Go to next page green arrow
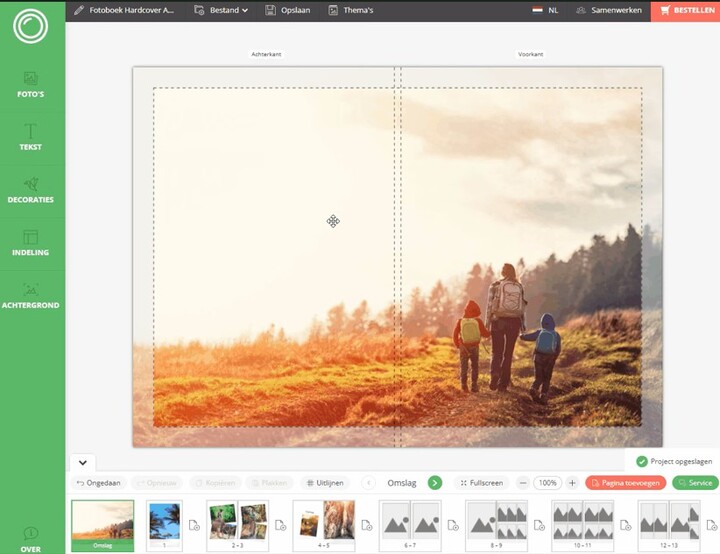 tap(435, 483)
